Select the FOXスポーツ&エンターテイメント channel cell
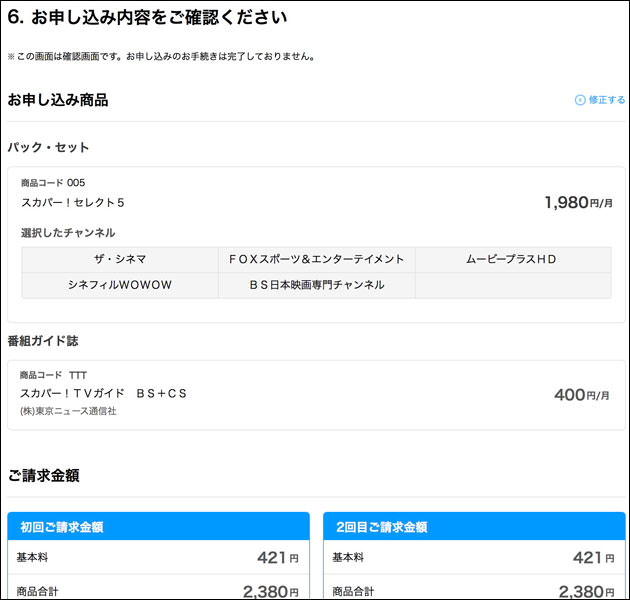The image size is (630, 600). point(317,260)
